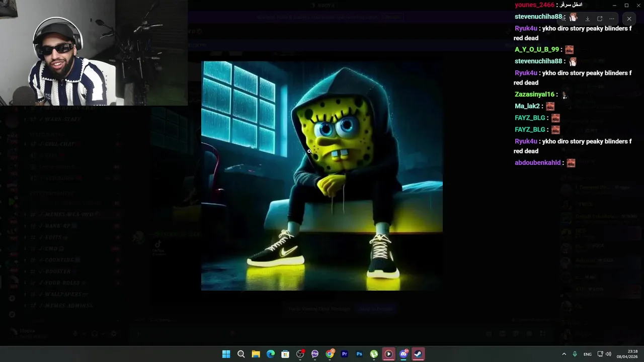Click username A_Y_O_U_B_99 in chat overlay
644x362 pixels.
pyautogui.click(x=537, y=49)
